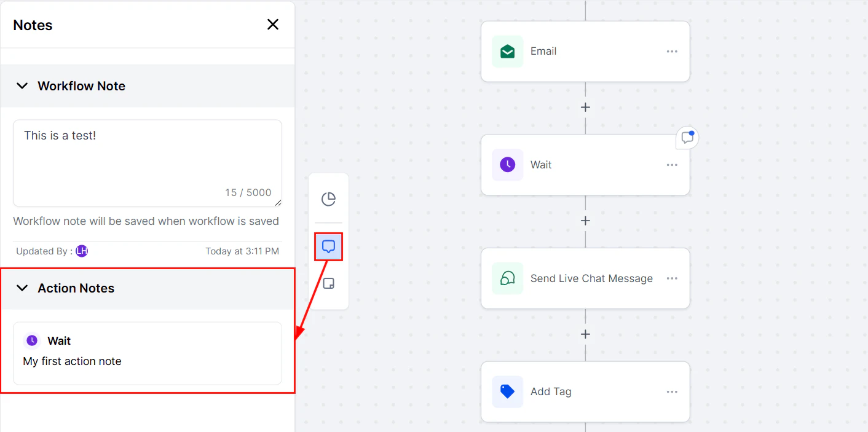This screenshot has width=868, height=432.
Task: Open the options menu on the Email step
Action: point(671,51)
